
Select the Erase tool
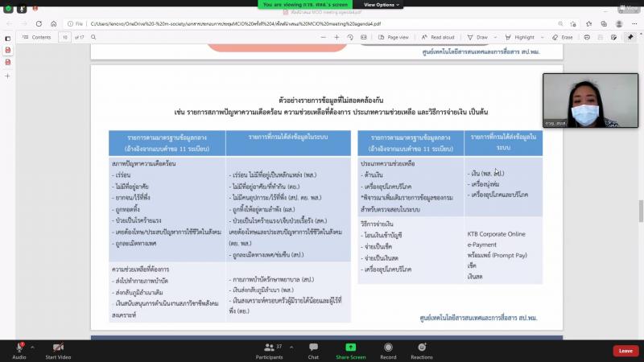(562, 37)
